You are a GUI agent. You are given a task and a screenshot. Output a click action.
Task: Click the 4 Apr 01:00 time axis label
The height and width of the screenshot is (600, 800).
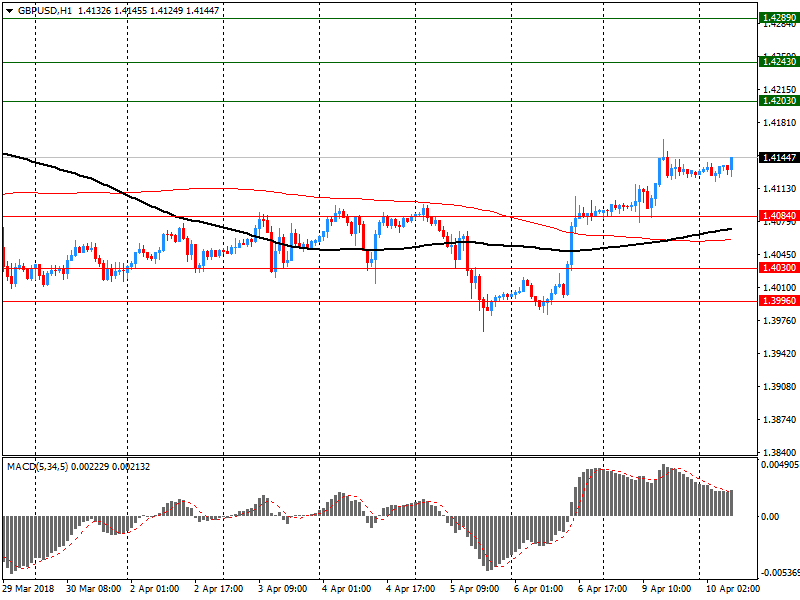(346, 589)
